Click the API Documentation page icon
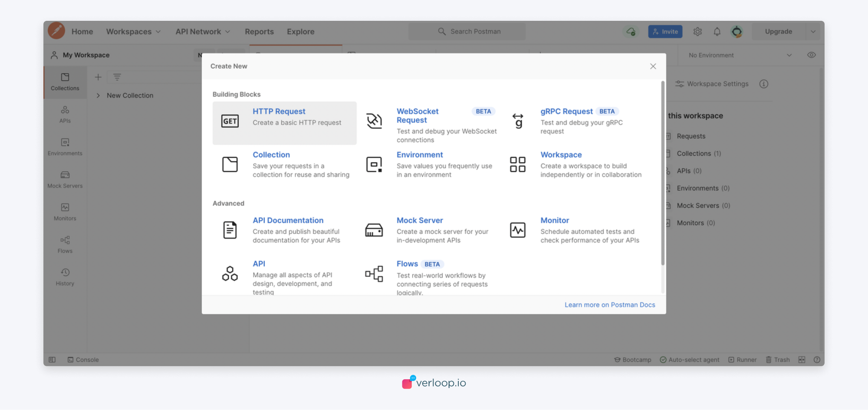Image resolution: width=868 pixels, height=410 pixels. pyautogui.click(x=230, y=230)
